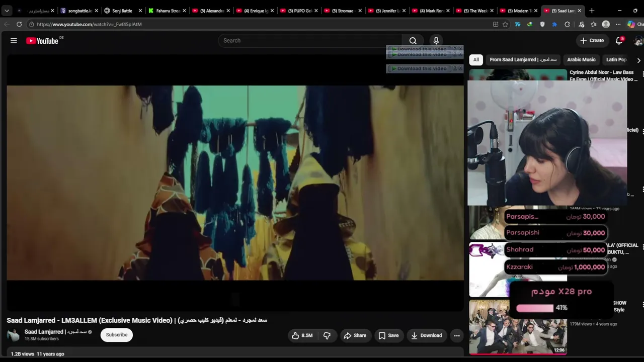This screenshot has width=644, height=362.
Task: Open the notifications bell
Action: (619, 41)
